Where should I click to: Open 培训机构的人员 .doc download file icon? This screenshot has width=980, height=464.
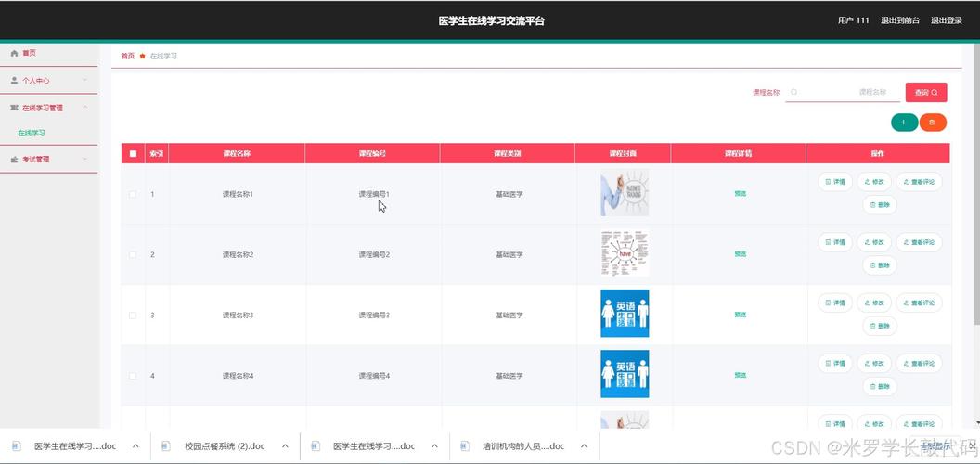[464, 445]
